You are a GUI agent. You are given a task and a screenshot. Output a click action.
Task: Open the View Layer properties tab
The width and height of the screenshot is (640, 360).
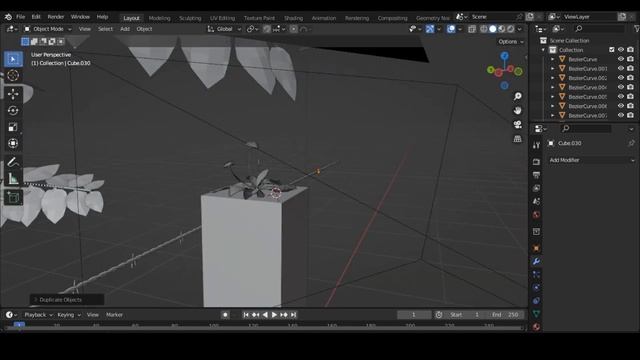(536, 188)
